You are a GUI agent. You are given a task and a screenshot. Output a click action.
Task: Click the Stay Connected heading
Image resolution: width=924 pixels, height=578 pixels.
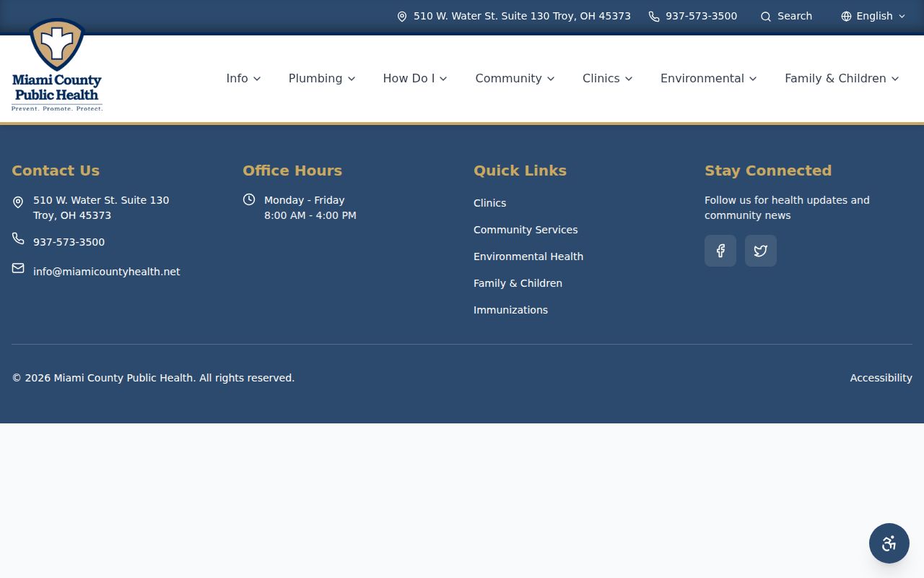tap(768, 171)
